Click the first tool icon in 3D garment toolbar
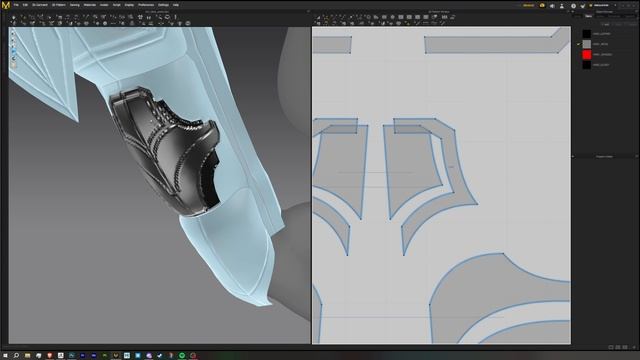This screenshot has height=360, width=640. pyautogui.click(x=14, y=17)
